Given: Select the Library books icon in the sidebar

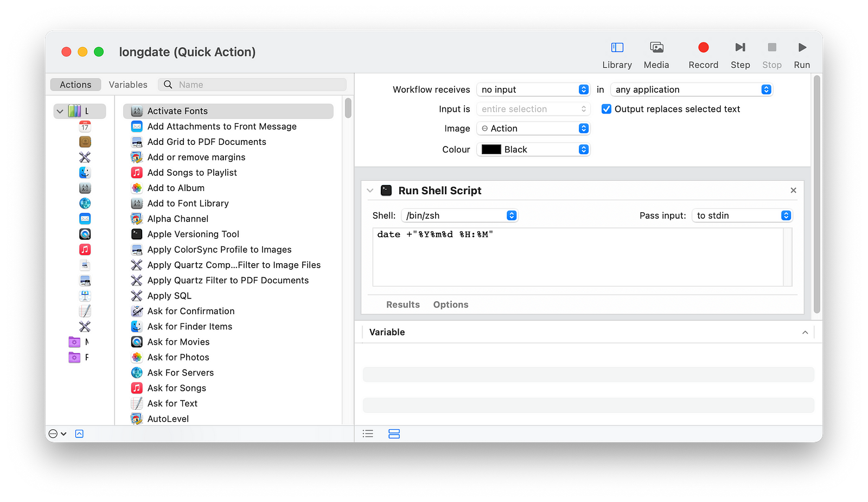Looking at the screenshot, I should pos(74,111).
